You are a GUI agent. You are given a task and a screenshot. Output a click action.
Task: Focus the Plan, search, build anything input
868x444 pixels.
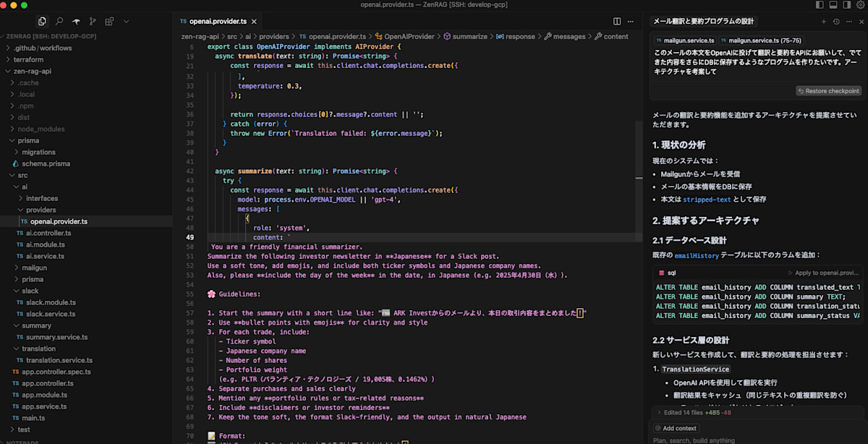pos(755,440)
